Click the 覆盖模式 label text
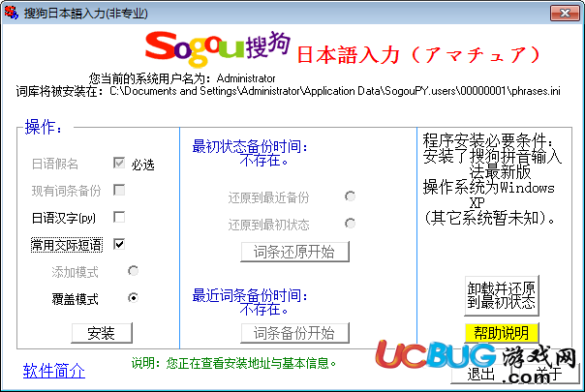This screenshot has width=585, height=392. [x=75, y=299]
